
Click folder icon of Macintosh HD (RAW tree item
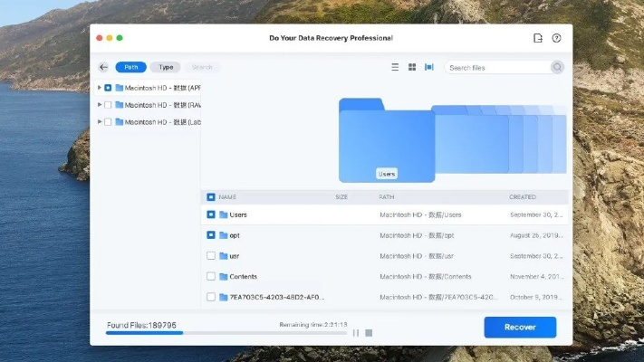[119, 105]
